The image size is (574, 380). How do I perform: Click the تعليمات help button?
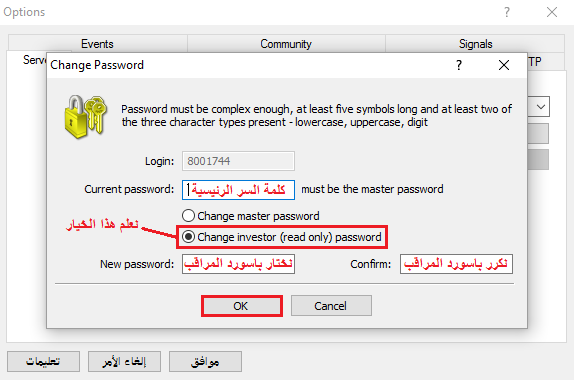43,362
